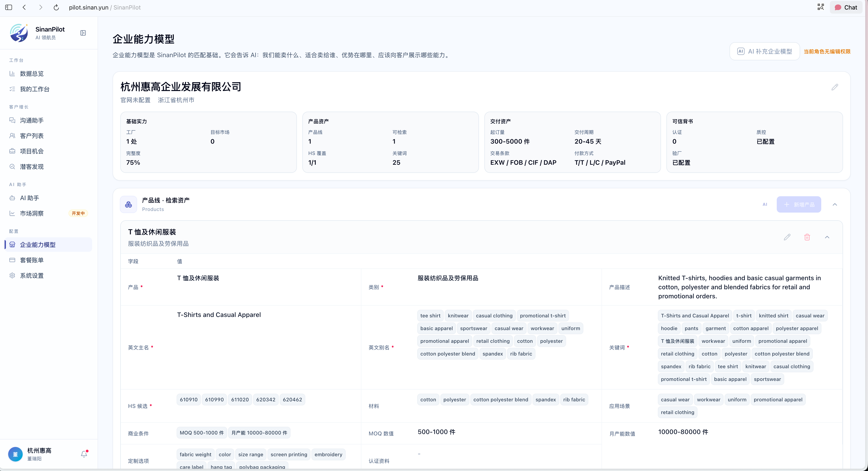Click HS code tag 610910
This screenshot has height=471, width=868.
click(189, 400)
